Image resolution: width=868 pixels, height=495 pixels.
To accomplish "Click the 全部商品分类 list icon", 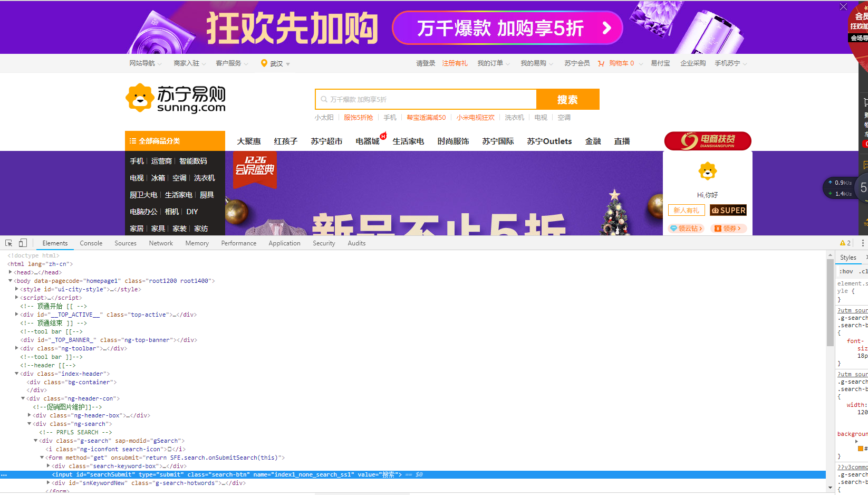I will coord(133,141).
